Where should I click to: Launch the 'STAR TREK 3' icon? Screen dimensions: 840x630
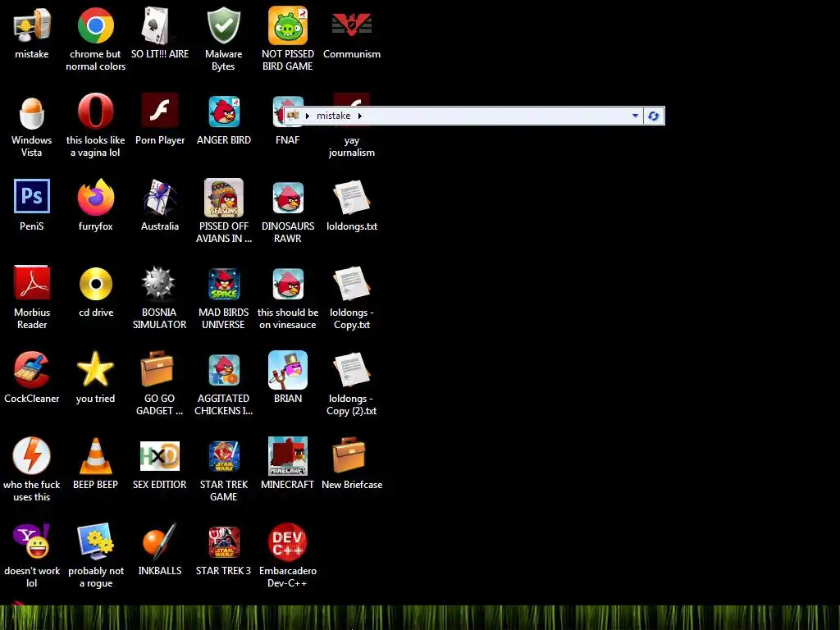[x=224, y=542]
